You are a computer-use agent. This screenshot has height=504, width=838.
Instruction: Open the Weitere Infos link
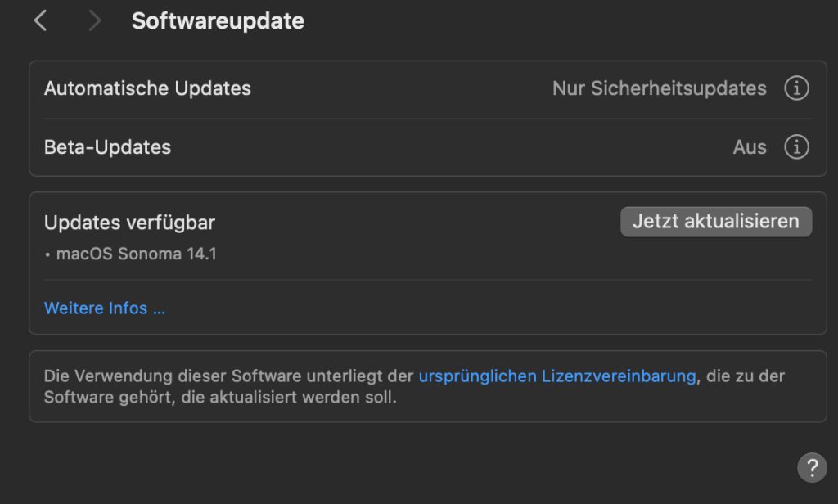click(105, 308)
